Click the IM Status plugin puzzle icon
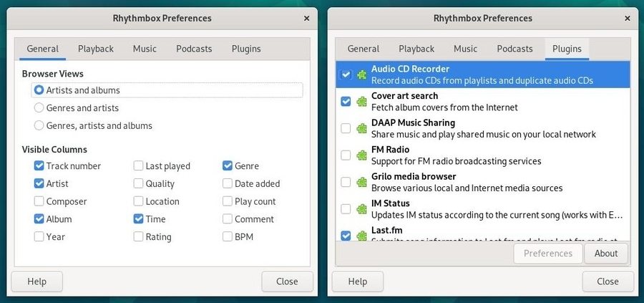The image size is (644, 303). tap(361, 209)
